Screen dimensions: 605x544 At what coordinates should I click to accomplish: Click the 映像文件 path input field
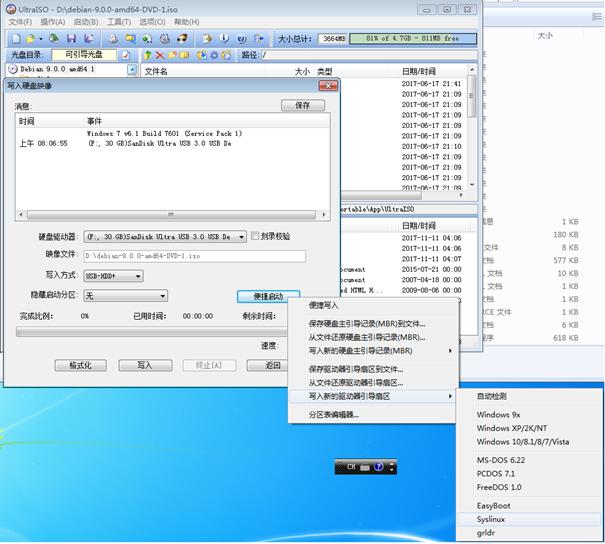(x=194, y=256)
